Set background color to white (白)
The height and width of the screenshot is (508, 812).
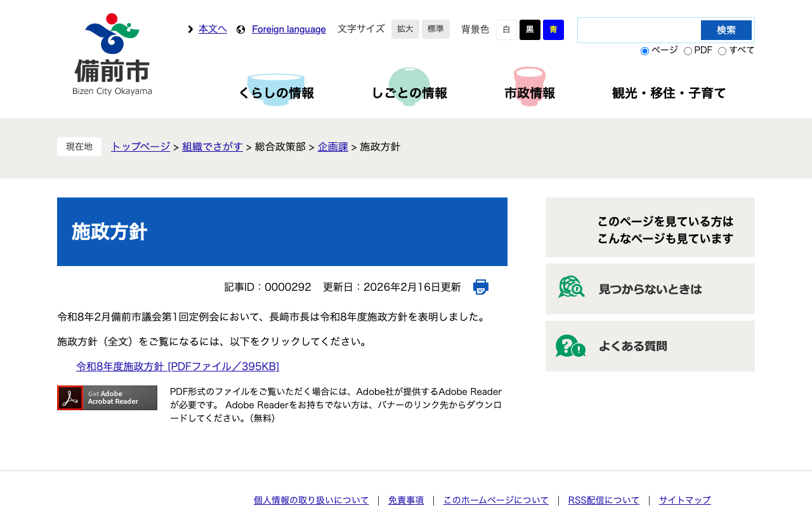pos(506,30)
